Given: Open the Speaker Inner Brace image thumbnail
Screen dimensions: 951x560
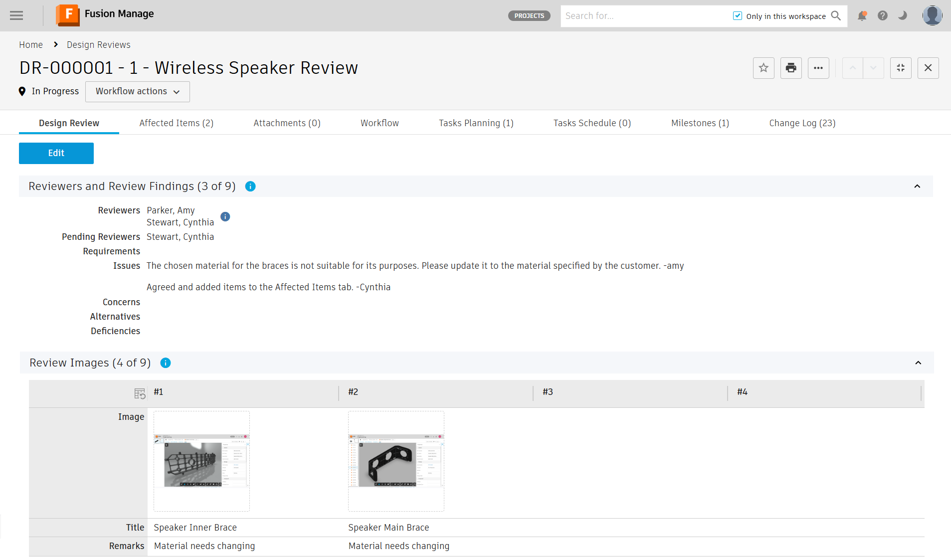Looking at the screenshot, I should [201, 461].
